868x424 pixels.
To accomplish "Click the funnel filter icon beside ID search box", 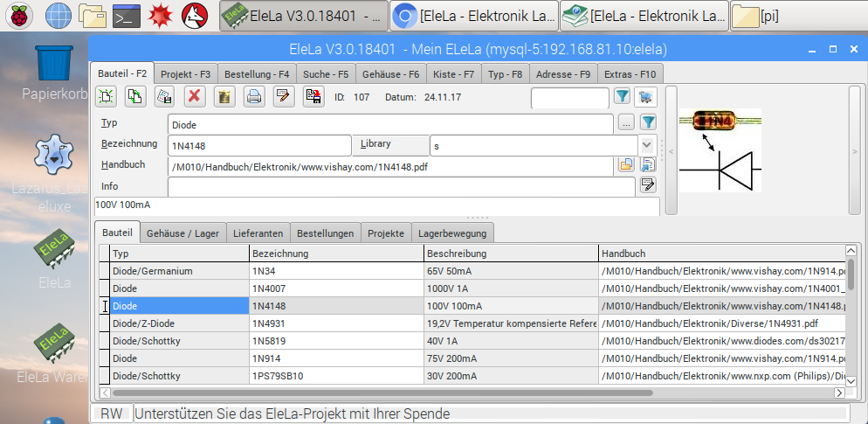I will pyautogui.click(x=623, y=96).
